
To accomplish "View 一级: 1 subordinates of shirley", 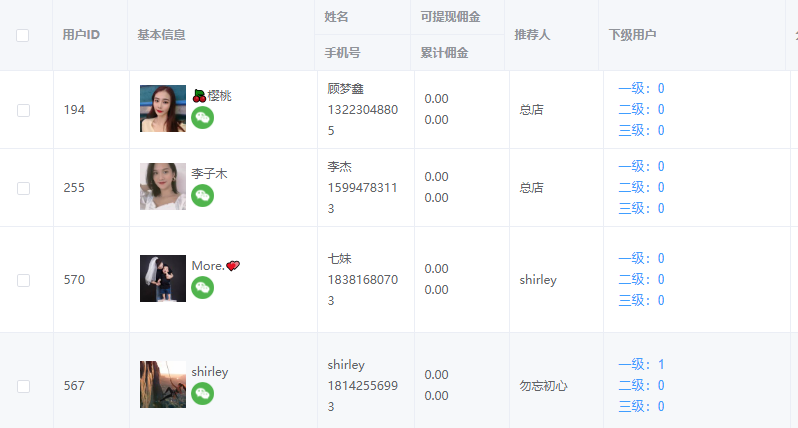I will 641,364.
